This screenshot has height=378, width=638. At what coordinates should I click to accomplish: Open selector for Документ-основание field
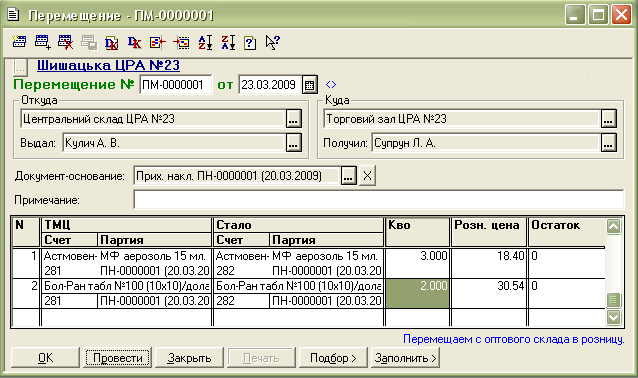coord(349,176)
